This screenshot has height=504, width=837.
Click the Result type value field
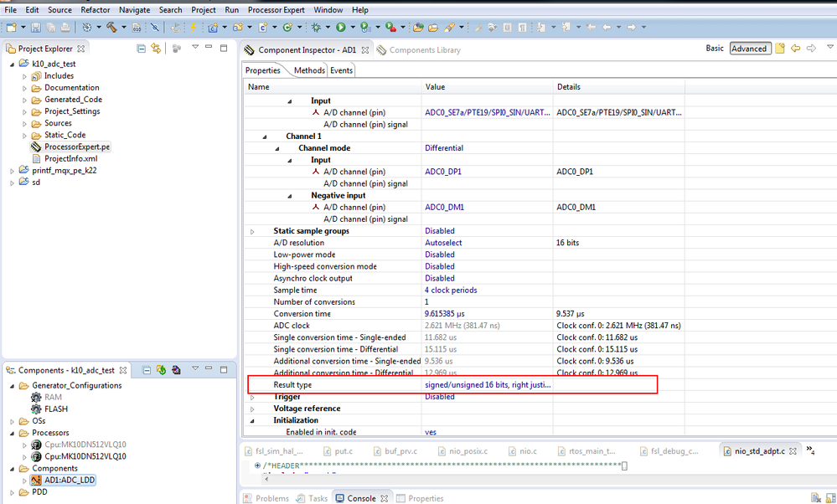487,384
